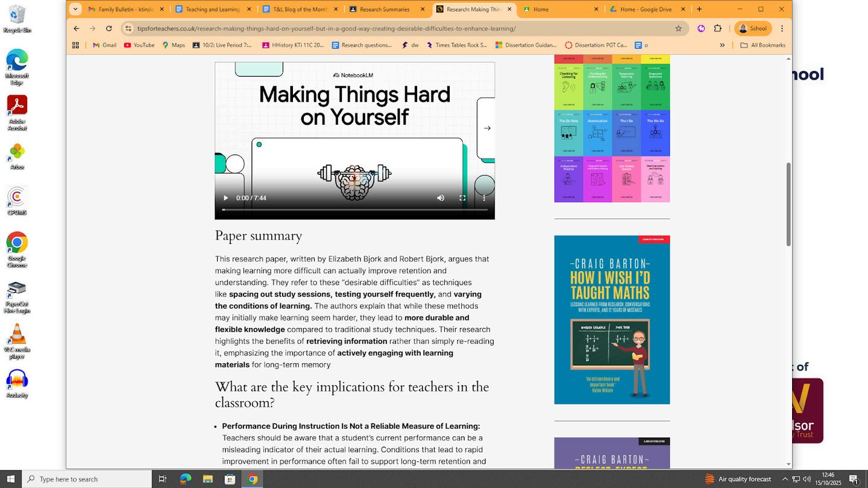Open the HHistory KTi 11C bookmark
This screenshot has height=488, width=868.
click(x=293, y=45)
